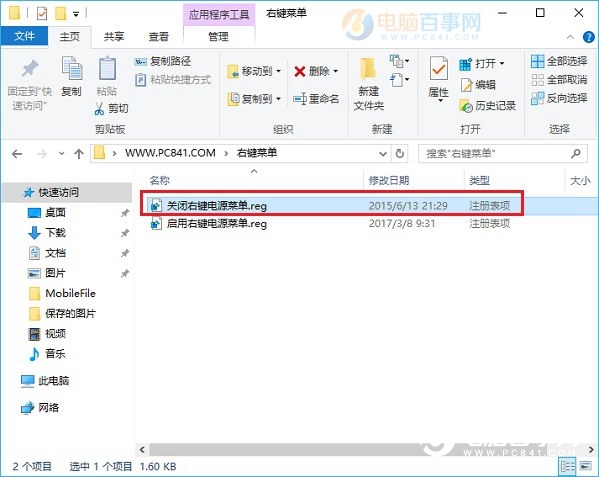Open 桌面 in navigation pane
Viewport: 599px width, 477px height.
55,213
